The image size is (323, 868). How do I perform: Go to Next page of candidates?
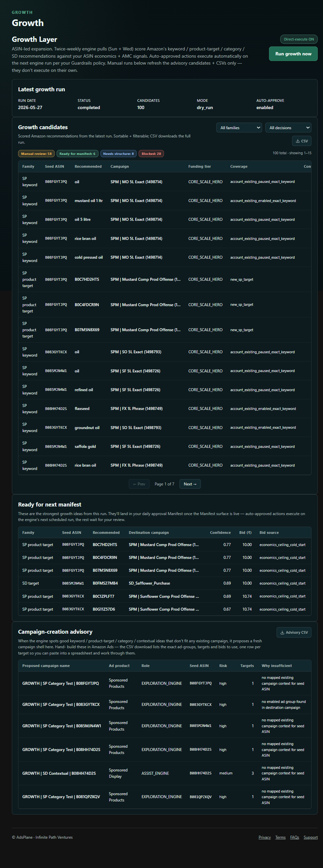[x=190, y=484]
